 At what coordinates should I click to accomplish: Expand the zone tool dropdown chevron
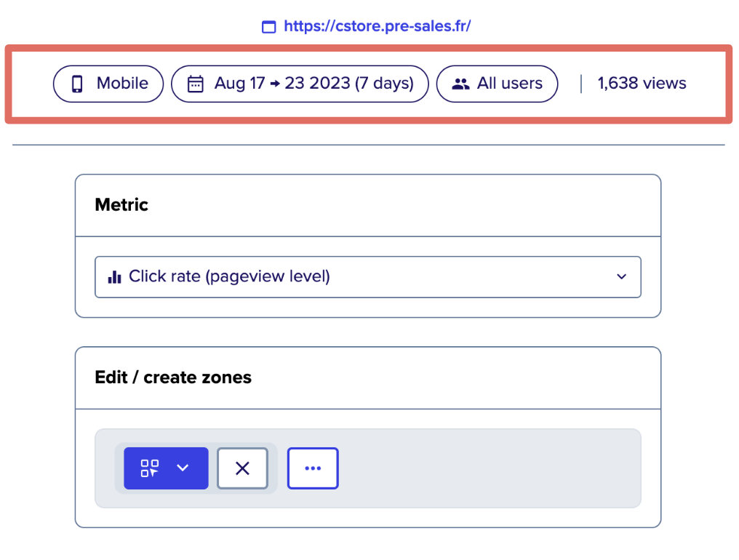pyautogui.click(x=183, y=468)
